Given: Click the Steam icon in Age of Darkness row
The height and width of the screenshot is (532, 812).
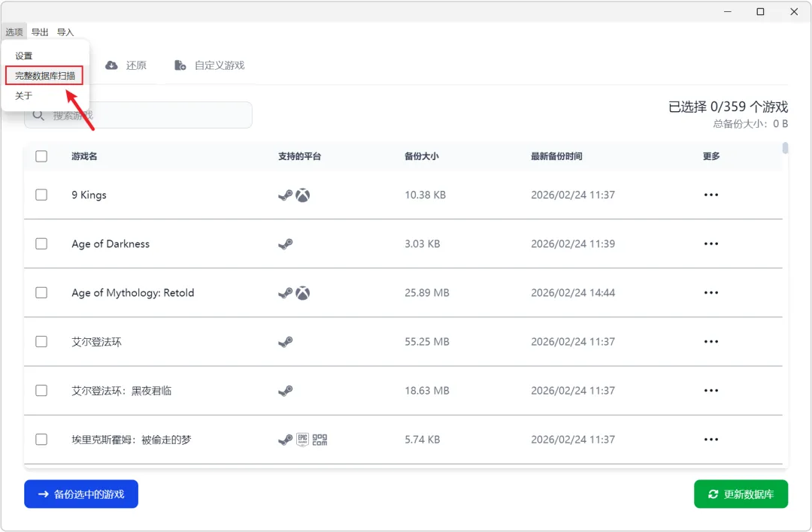Looking at the screenshot, I should [x=285, y=244].
